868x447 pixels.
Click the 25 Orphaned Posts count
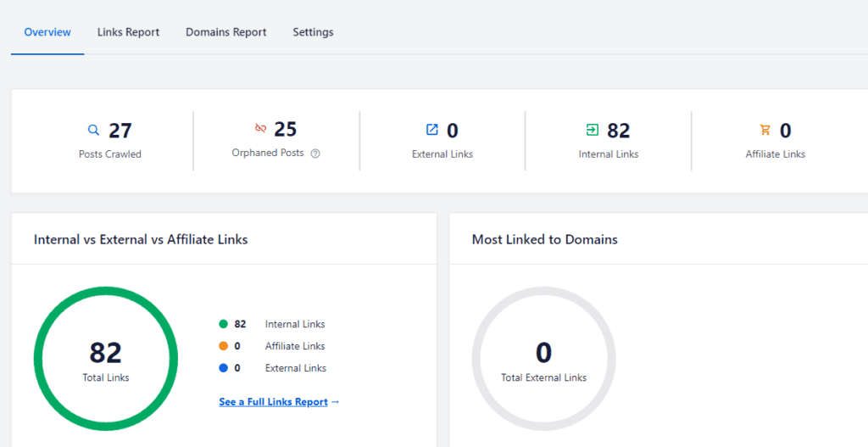[286, 129]
